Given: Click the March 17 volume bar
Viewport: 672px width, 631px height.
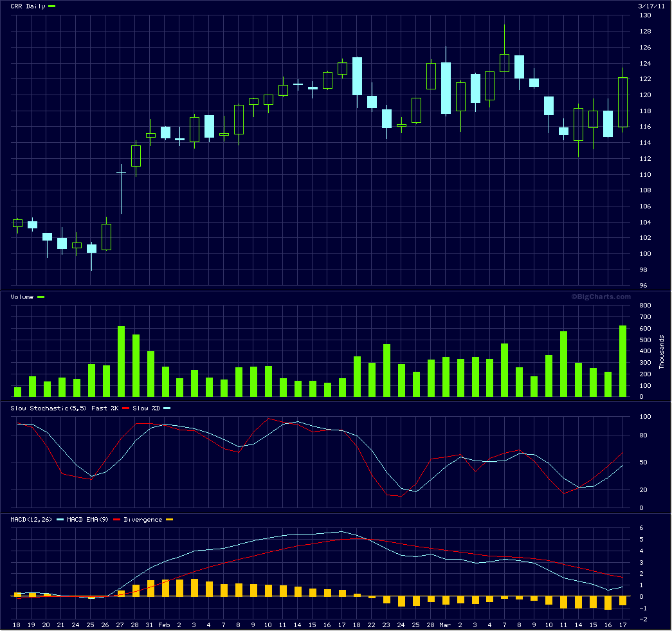Looking at the screenshot, I should pyautogui.click(x=622, y=361).
